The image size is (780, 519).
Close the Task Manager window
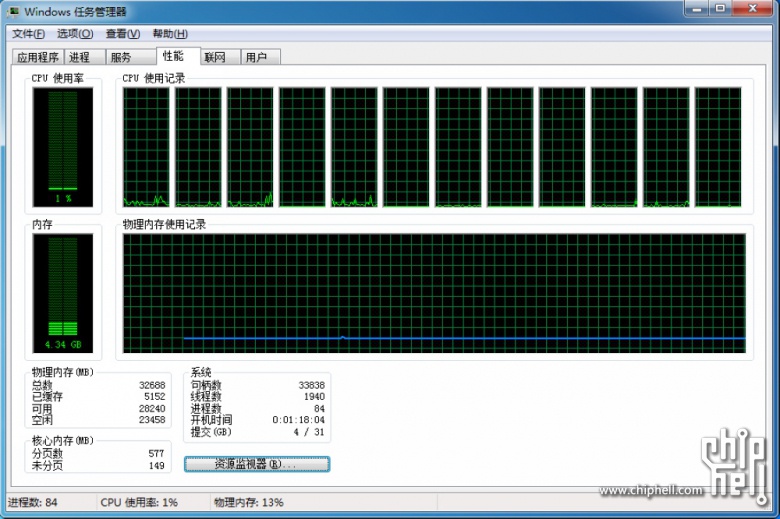pos(752,8)
